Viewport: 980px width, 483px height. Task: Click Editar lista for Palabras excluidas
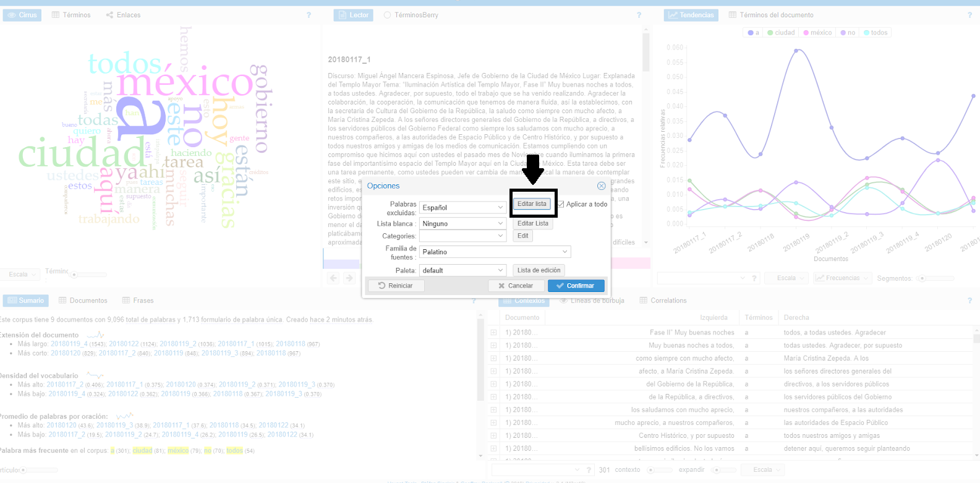pos(532,204)
